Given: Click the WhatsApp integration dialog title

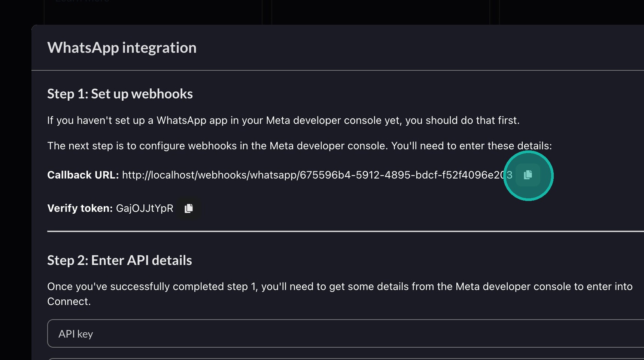Looking at the screenshot, I should pyautogui.click(x=122, y=48).
